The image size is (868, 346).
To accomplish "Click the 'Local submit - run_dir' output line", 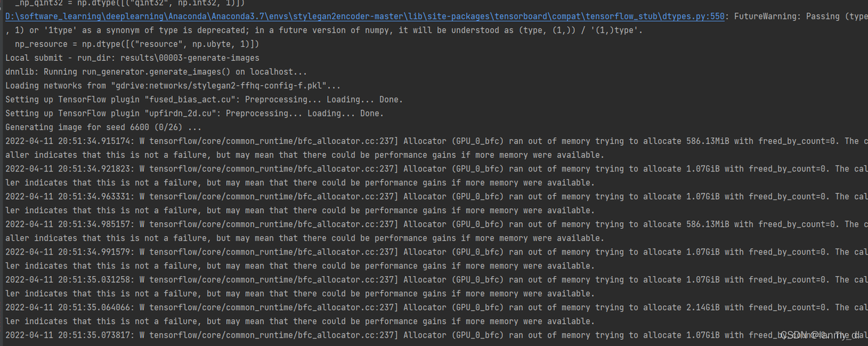I will 132,58.
